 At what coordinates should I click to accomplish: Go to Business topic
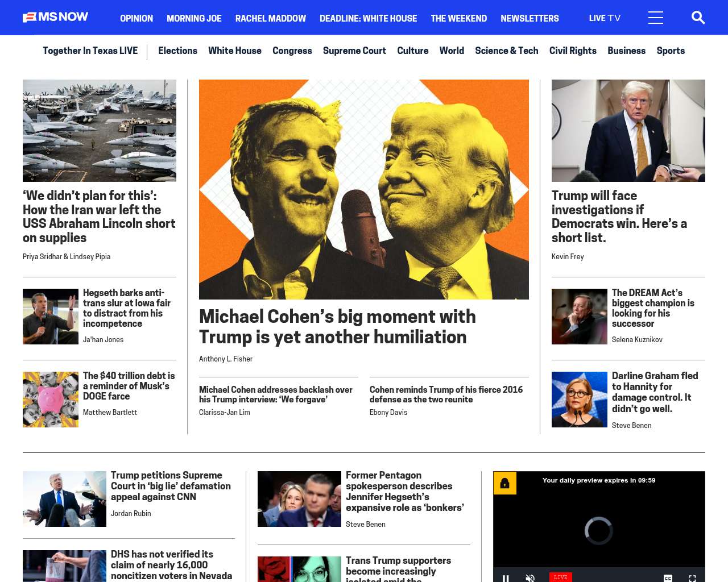pyautogui.click(x=626, y=51)
